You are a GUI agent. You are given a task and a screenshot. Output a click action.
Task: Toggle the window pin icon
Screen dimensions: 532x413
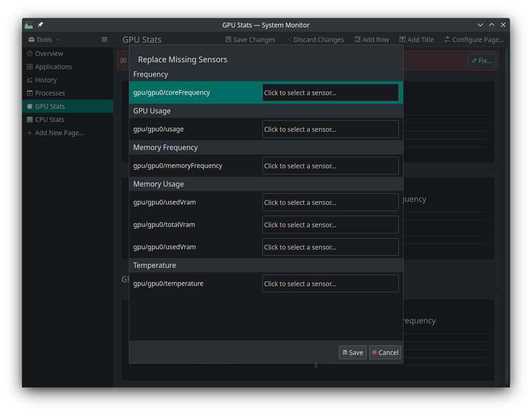click(x=40, y=24)
